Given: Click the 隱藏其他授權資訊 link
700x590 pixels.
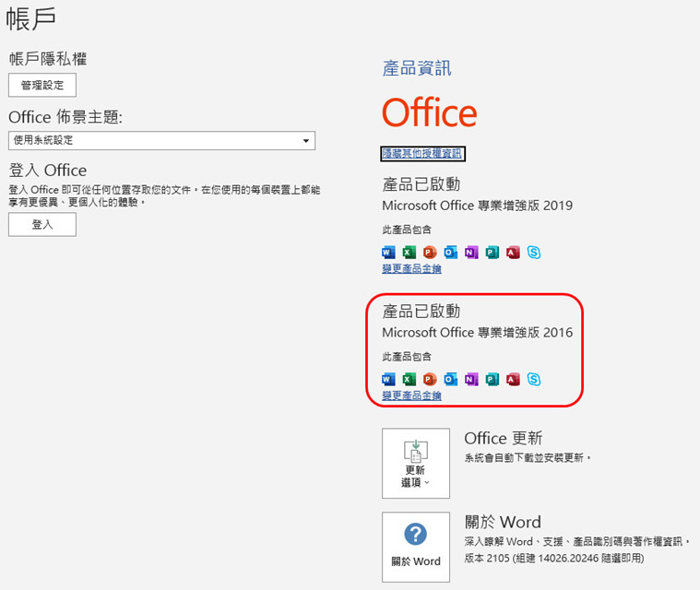Looking at the screenshot, I should click(422, 153).
